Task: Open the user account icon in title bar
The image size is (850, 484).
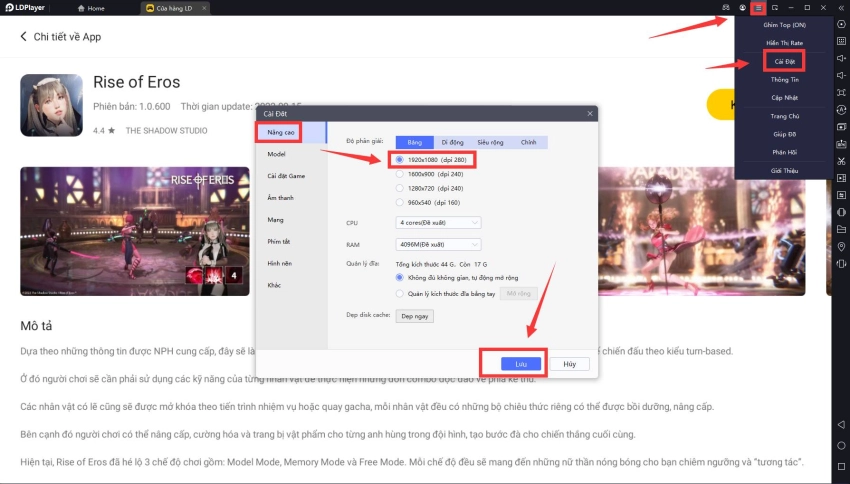Action: click(x=742, y=8)
